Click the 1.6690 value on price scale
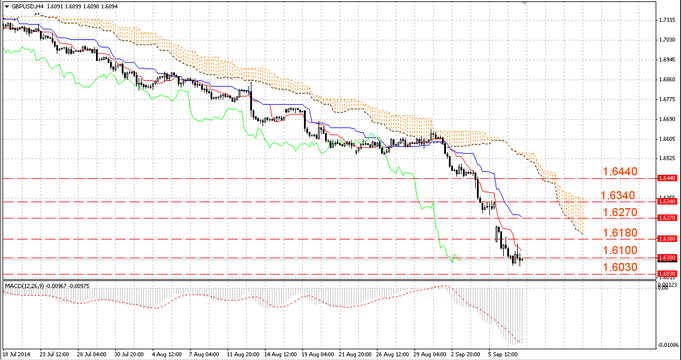This screenshot has width=681, height=360. pyautogui.click(x=667, y=119)
